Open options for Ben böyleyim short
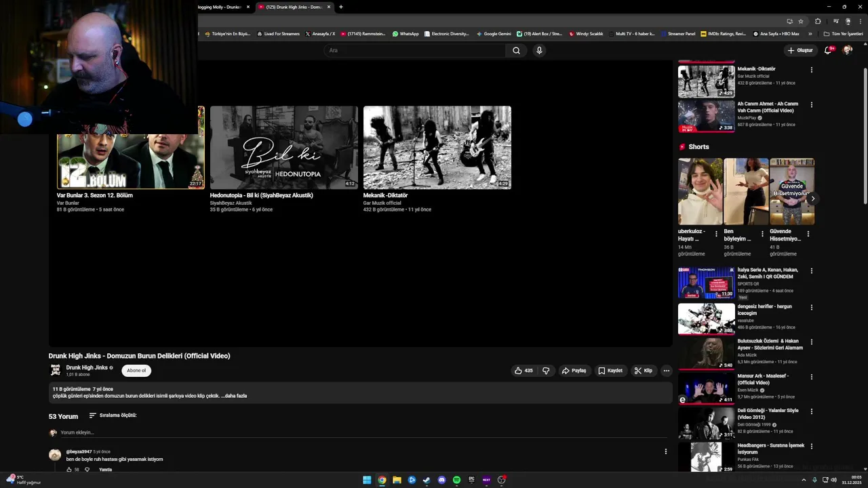 pyautogui.click(x=762, y=235)
